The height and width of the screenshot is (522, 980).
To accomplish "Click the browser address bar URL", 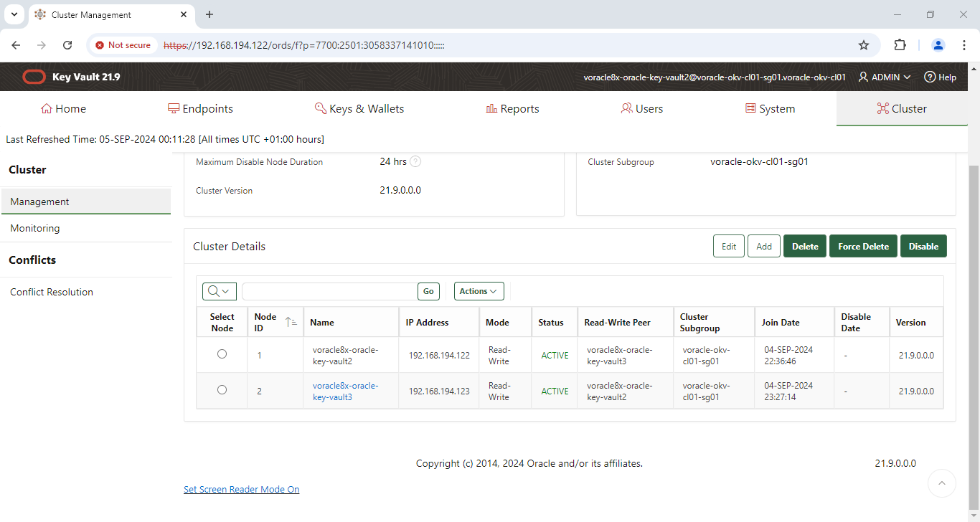I will click(304, 45).
